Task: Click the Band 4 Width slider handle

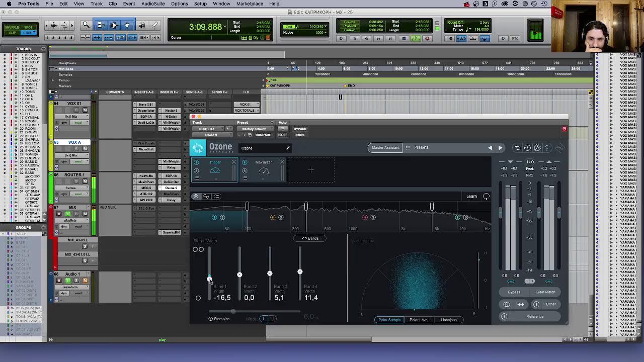Action: (300, 272)
